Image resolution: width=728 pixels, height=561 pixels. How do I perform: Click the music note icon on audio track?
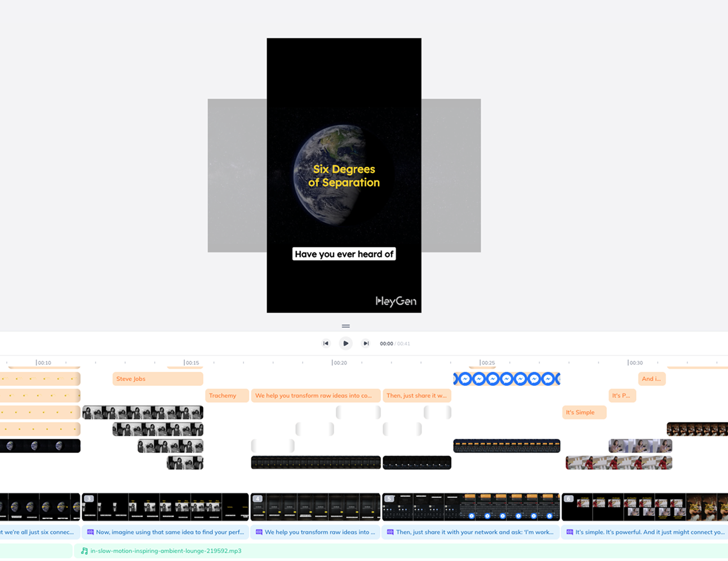85,551
